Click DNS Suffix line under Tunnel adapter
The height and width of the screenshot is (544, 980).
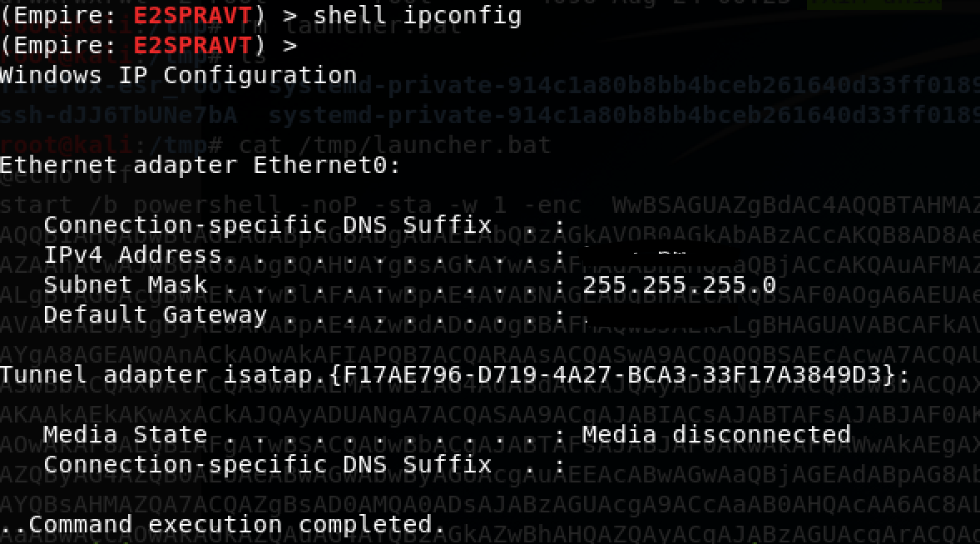click(266, 464)
